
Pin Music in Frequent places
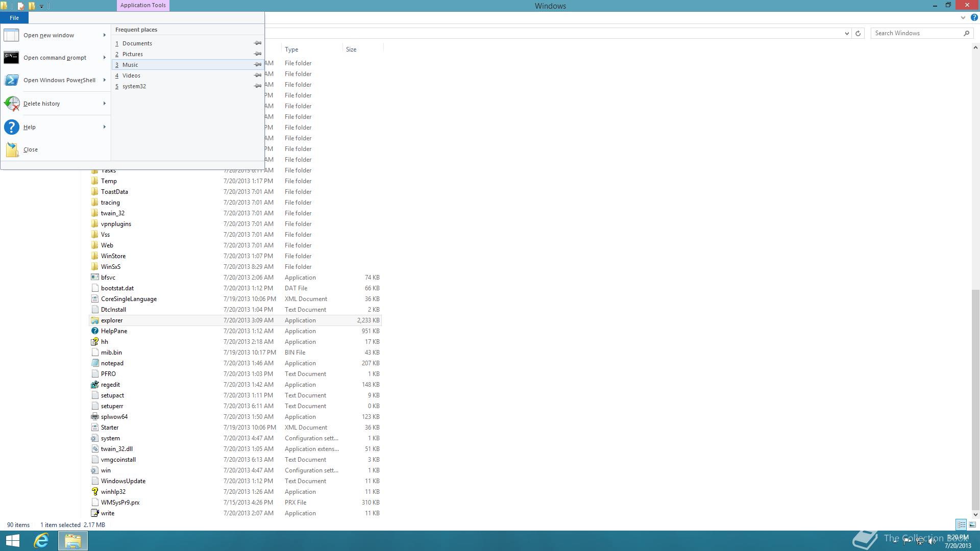[x=258, y=65]
